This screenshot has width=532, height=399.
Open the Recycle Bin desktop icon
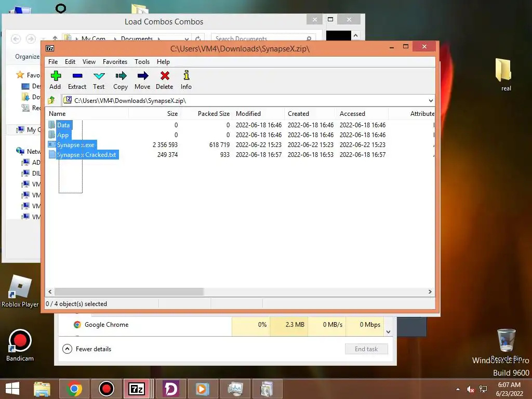pyautogui.click(x=506, y=345)
